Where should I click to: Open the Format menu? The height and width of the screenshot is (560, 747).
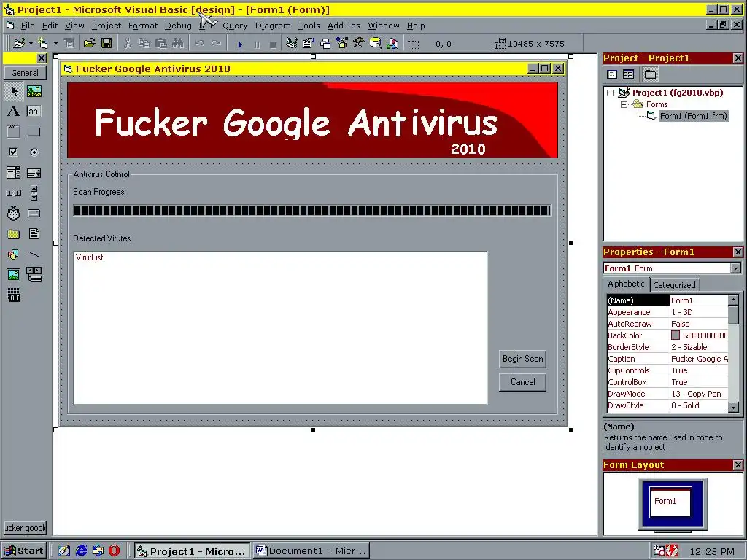click(x=143, y=26)
